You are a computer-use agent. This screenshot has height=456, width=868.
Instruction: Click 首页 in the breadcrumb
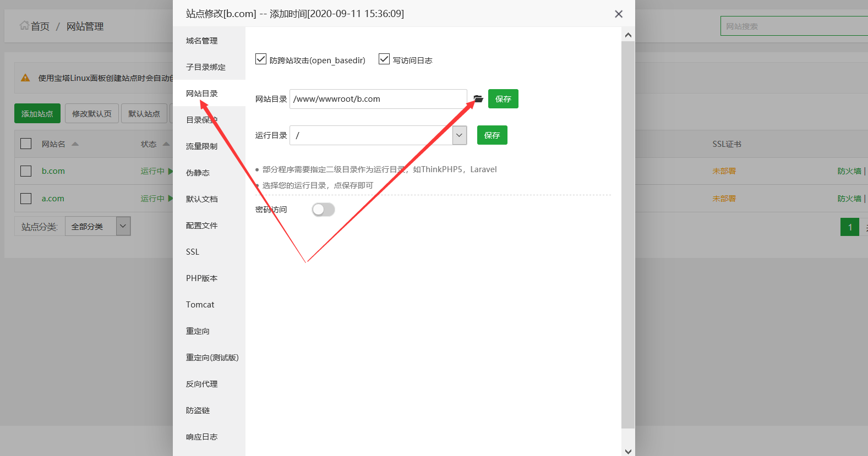[40, 26]
